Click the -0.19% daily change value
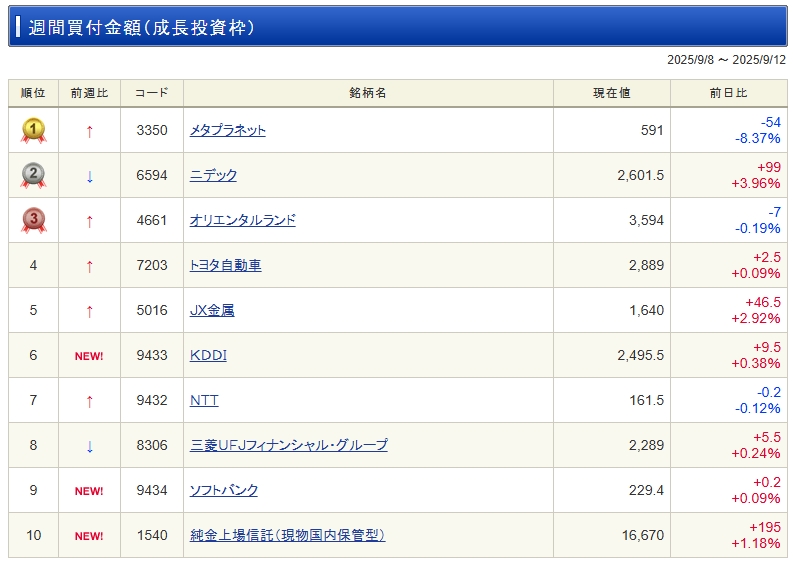 coord(758,229)
